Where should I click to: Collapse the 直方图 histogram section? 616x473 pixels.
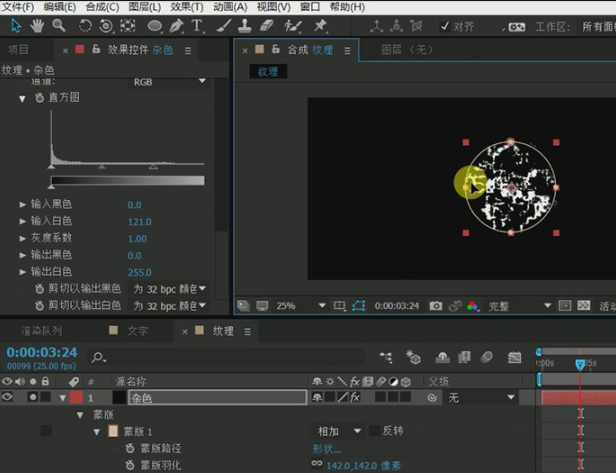click(21, 98)
